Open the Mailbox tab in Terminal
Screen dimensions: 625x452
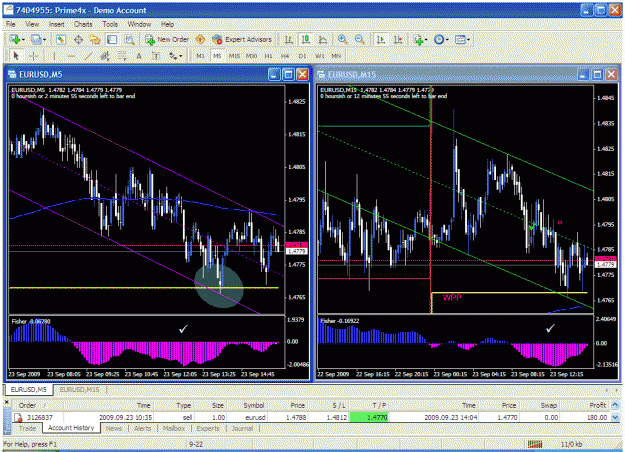[174, 428]
